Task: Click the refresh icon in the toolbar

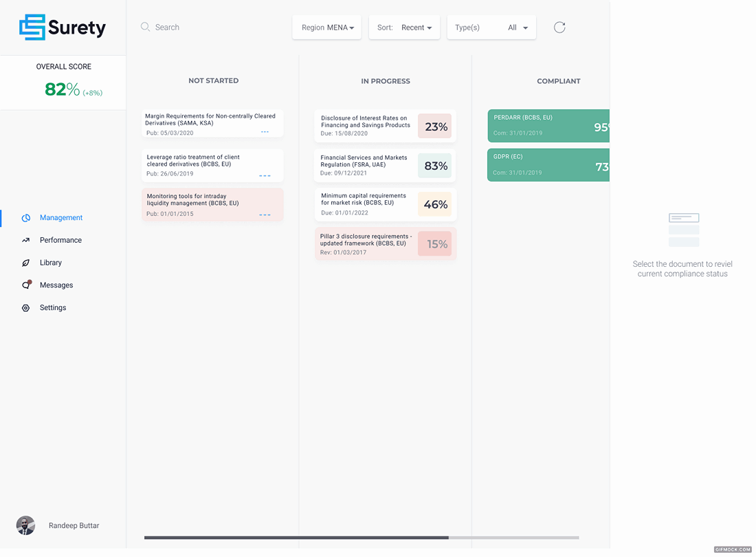Action: 559,27
